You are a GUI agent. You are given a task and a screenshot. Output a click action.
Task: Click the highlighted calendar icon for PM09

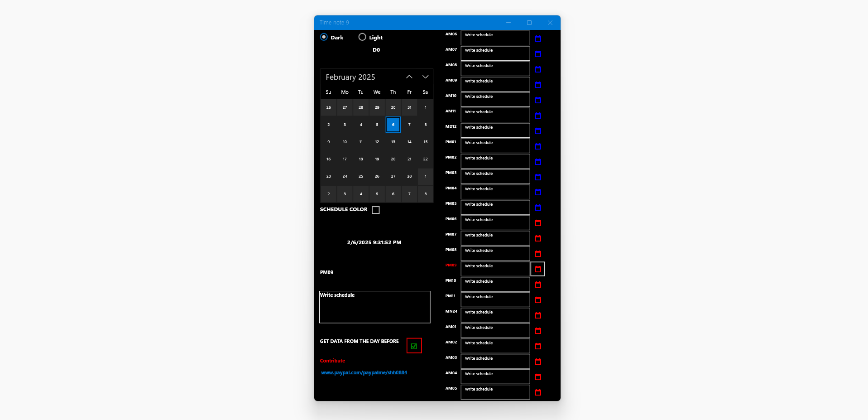tap(538, 269)
